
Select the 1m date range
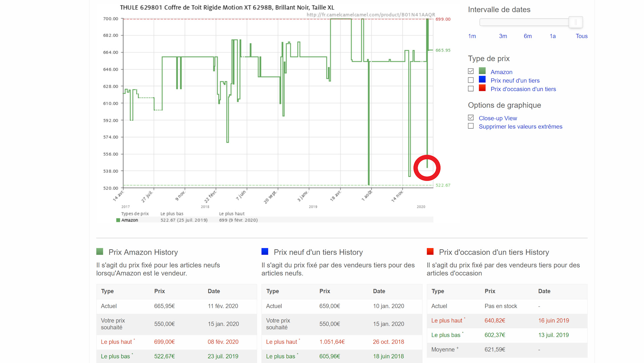coord(472,36)
